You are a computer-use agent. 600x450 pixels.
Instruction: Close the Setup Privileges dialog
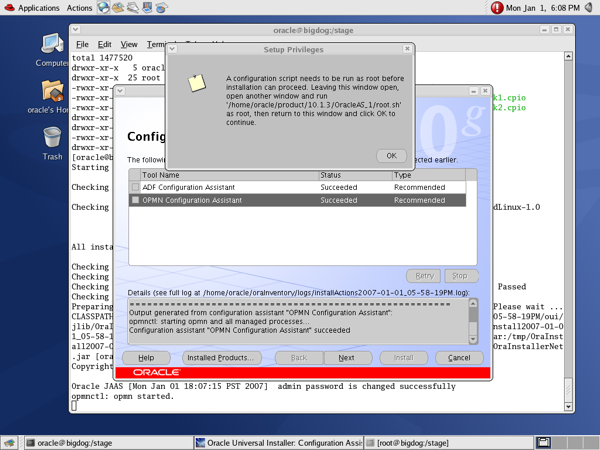click(407, 49)
